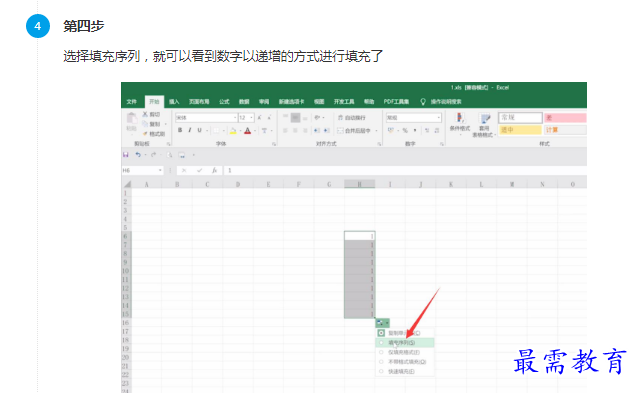Click the Copy icon in clipboard group
635x393 pixels.
(145, 124)
